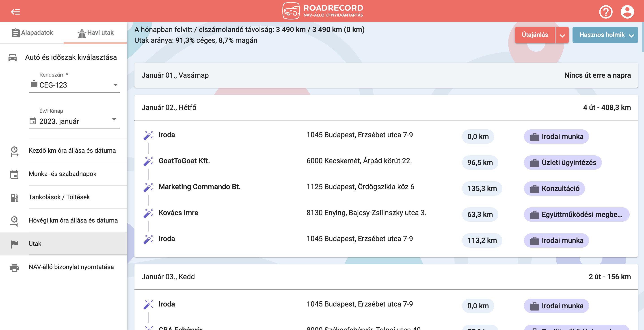Click the RoadRecord logo in the header

[322, 11]
